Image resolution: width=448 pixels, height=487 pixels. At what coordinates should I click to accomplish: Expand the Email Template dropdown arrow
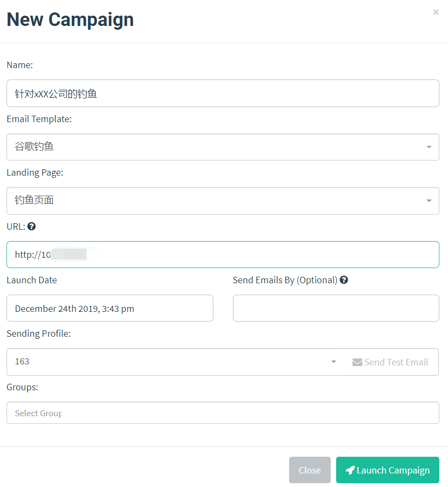(429, 147)
